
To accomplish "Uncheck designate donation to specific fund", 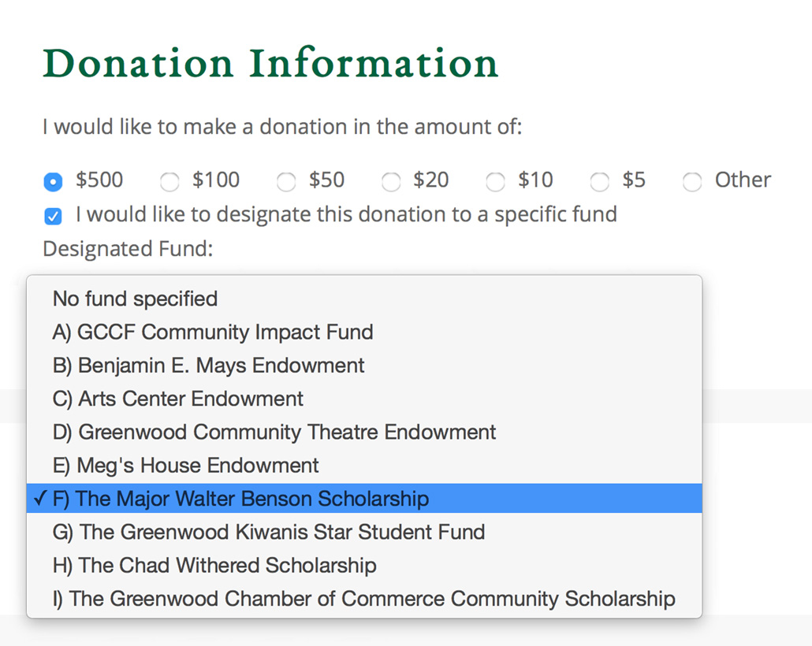I will [53, 216].
